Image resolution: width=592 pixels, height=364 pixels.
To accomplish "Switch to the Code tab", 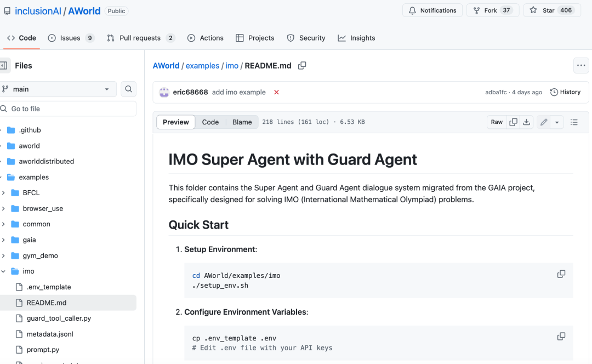I will tap(21, 38).
